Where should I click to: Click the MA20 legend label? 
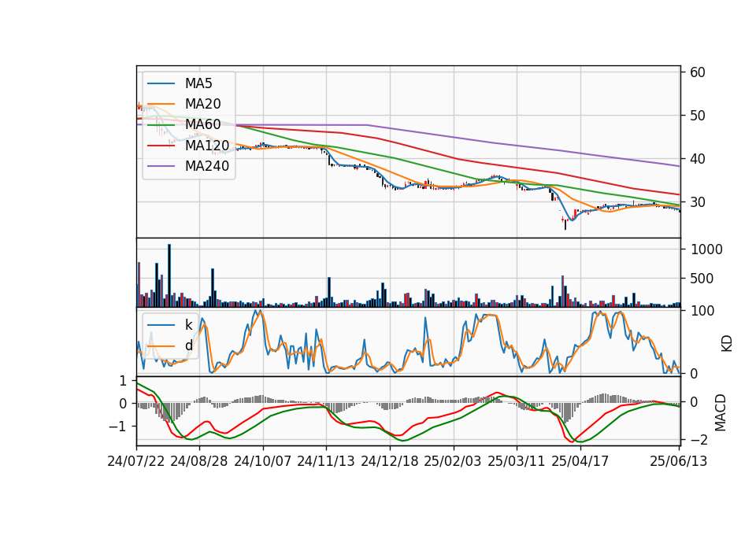click(202, 104)
